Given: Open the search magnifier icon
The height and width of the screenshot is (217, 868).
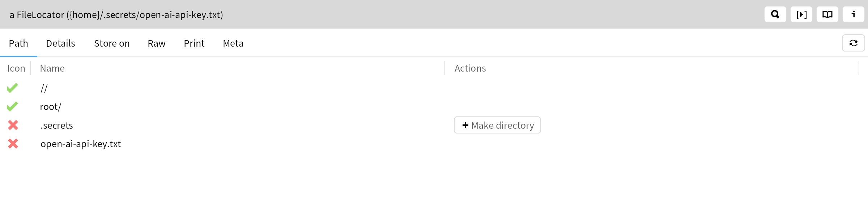Looking at the screenshot, I should [775, 14].
